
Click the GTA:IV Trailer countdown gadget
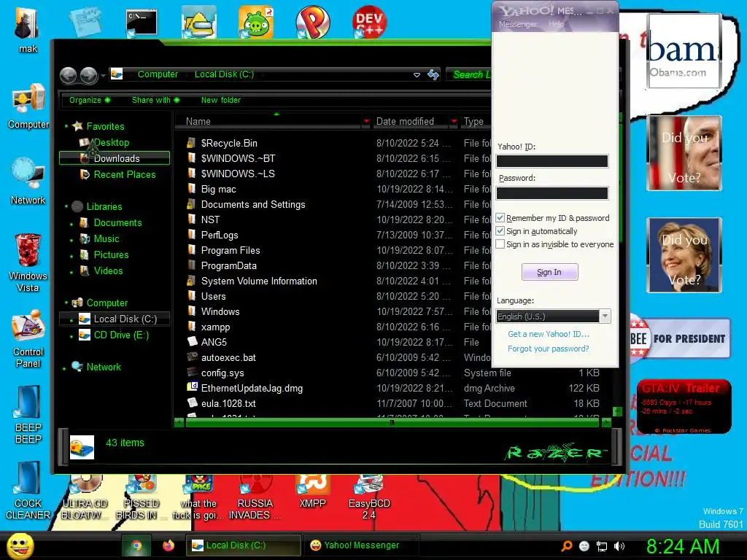pyautogui.click(x=684, y=407)
